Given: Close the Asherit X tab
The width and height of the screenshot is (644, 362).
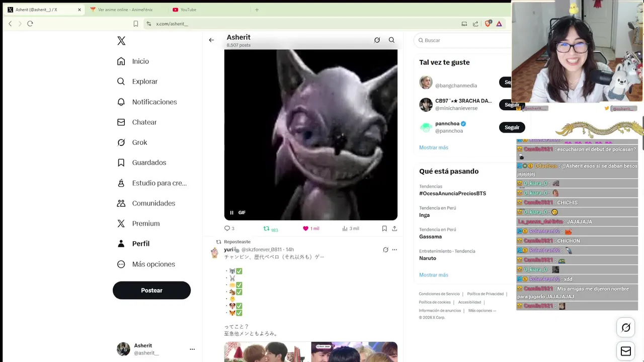Looking at the screenshot, I should pos(79,10).
